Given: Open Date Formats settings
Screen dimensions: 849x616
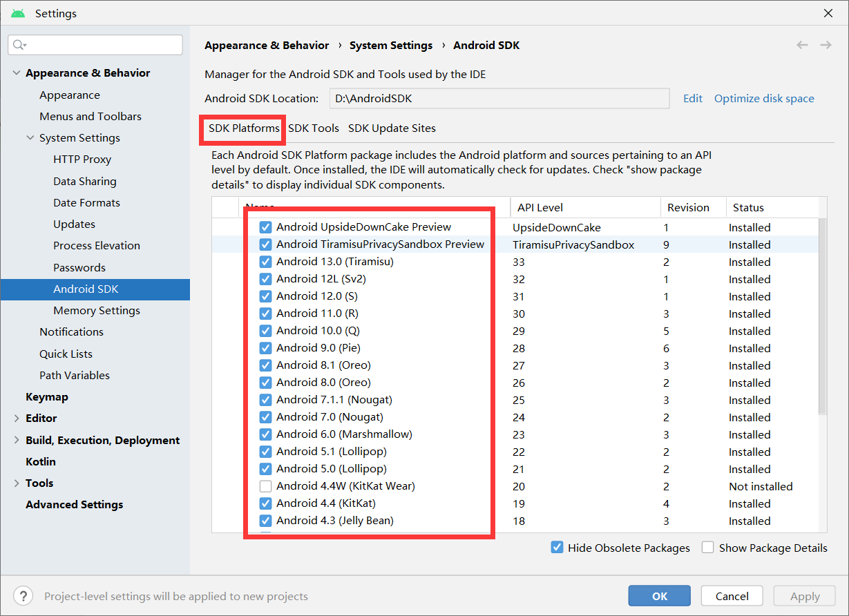Looking at the screenshot, I should tap(87, 203).
